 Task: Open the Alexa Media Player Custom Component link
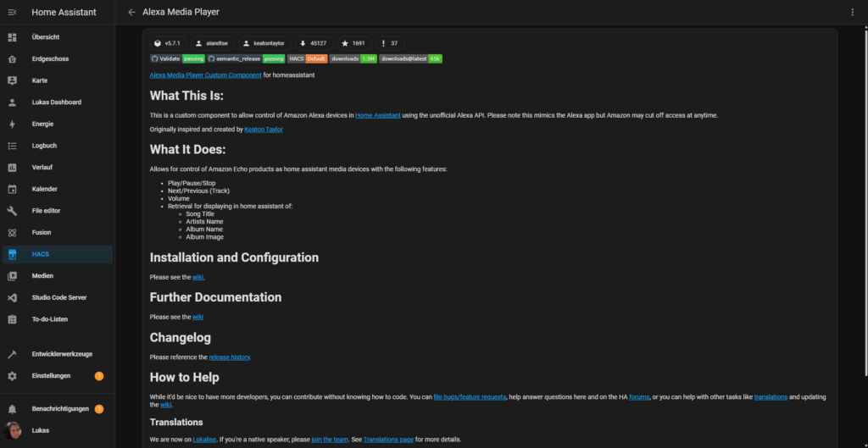(x=205, y=75)
